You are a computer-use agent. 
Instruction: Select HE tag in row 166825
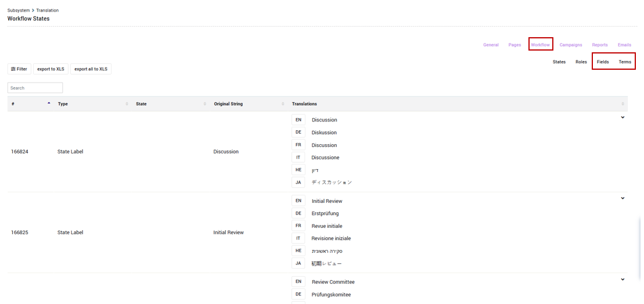tap(298, 251)
